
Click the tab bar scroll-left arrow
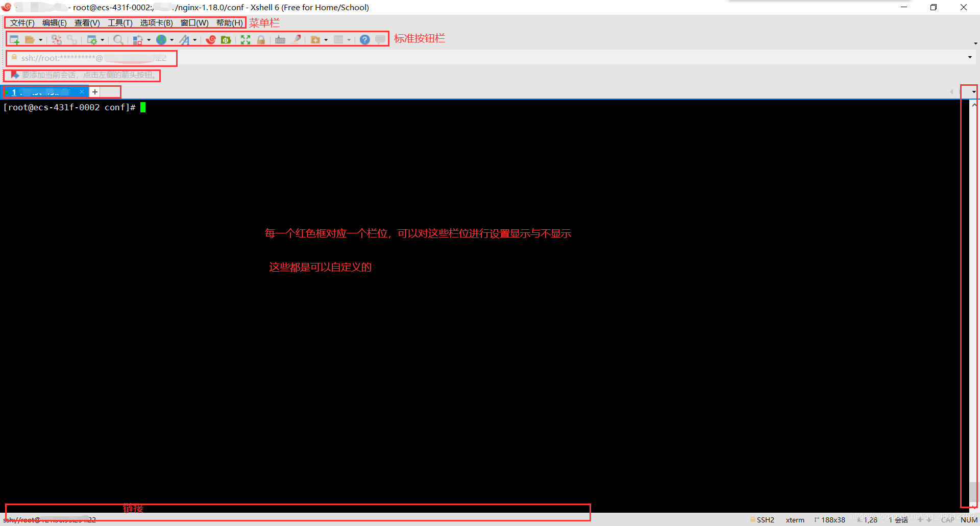tap(951, 92)
